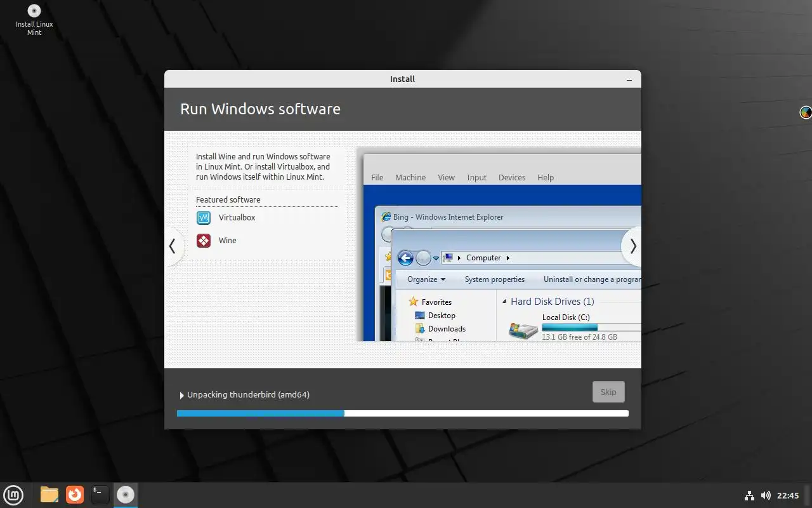Click the slideshow screenshot of Virtualbox

[x=499, y=245]
